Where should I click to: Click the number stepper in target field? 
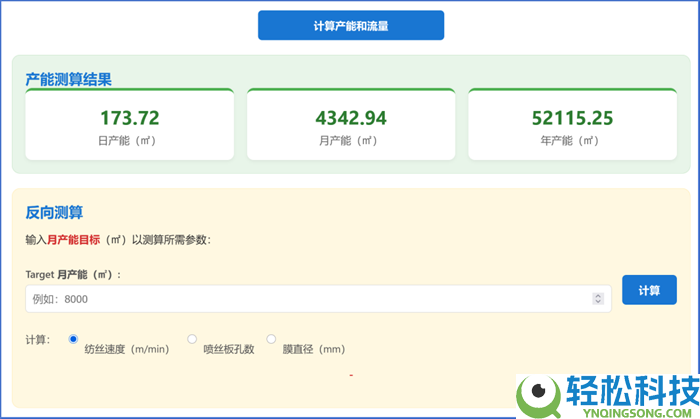(x=598, y=299)
